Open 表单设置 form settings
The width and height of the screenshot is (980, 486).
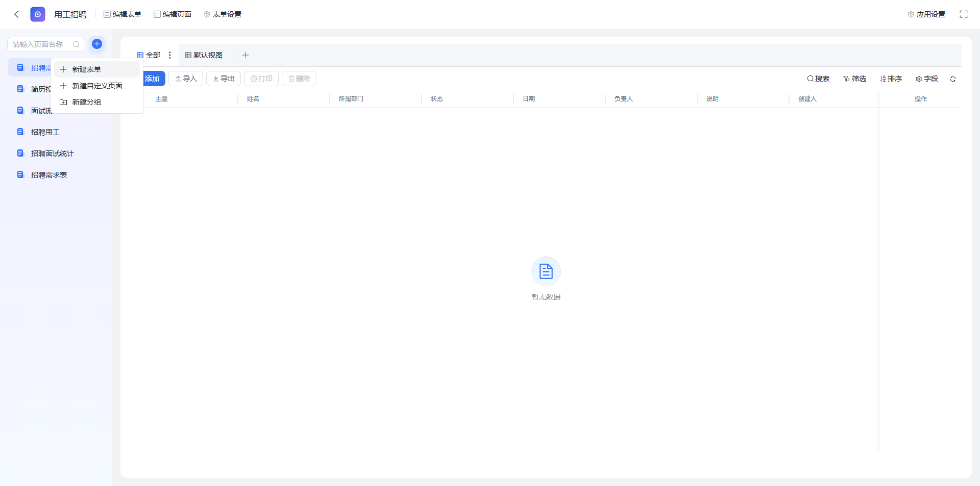coord(223,14)
